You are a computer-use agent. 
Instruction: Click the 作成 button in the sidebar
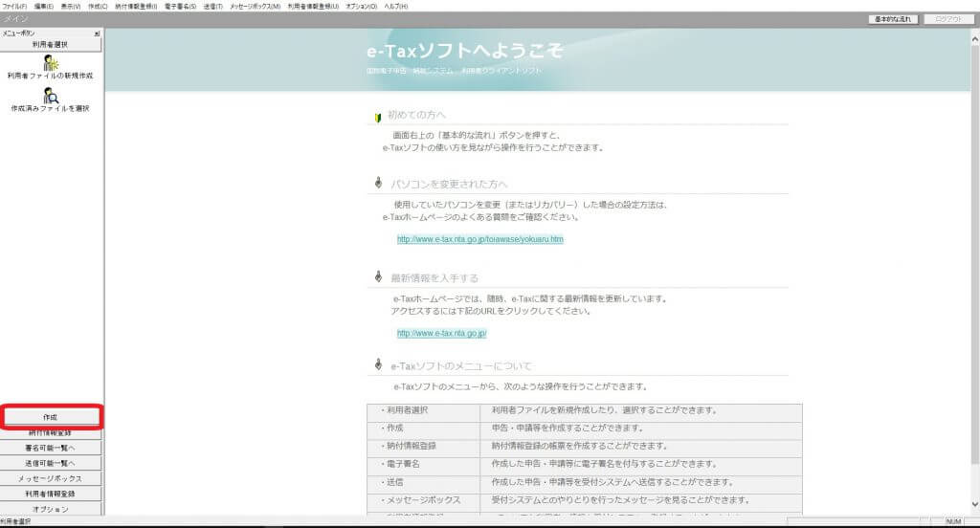(51, 417)
